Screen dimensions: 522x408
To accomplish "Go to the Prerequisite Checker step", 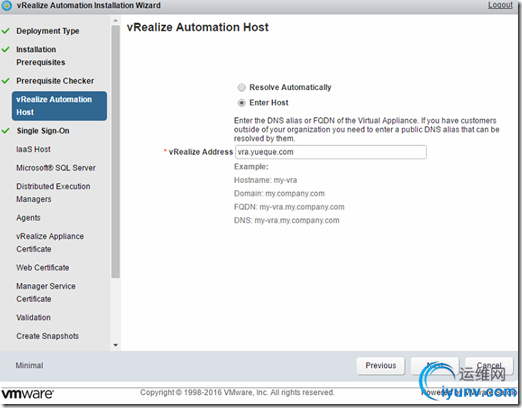I will point(55,81).
